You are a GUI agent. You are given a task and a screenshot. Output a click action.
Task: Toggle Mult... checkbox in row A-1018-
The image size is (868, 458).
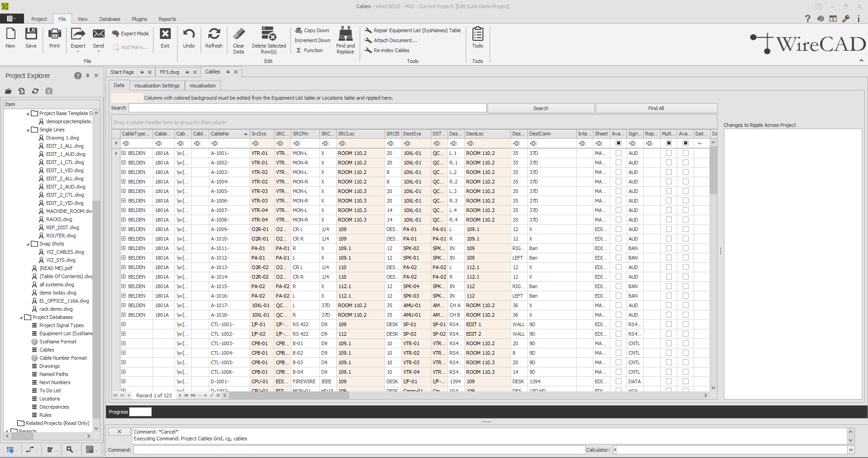pos(669,315)
